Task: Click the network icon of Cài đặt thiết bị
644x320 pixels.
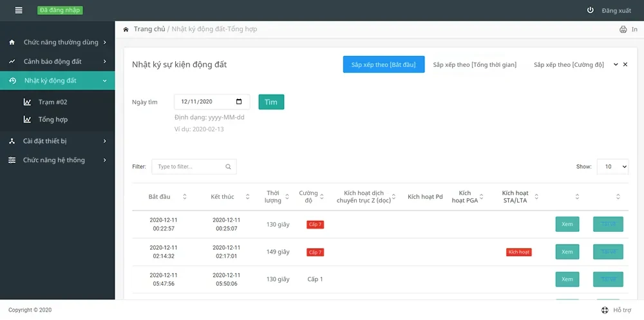Action: (x=12, y=141)
